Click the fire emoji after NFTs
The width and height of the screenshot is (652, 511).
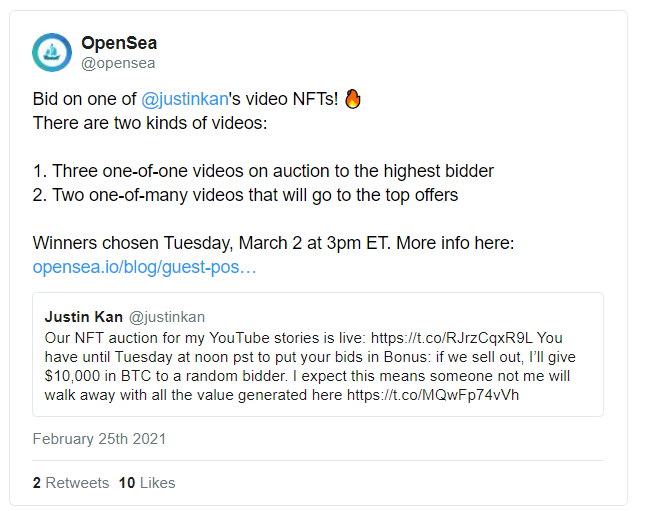353,99
